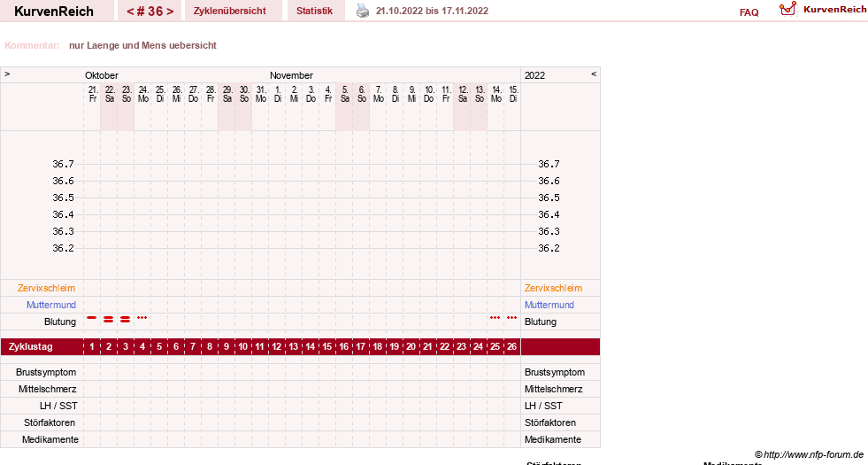
Task: Click the left Muttermund label
Action: point(51,305)
